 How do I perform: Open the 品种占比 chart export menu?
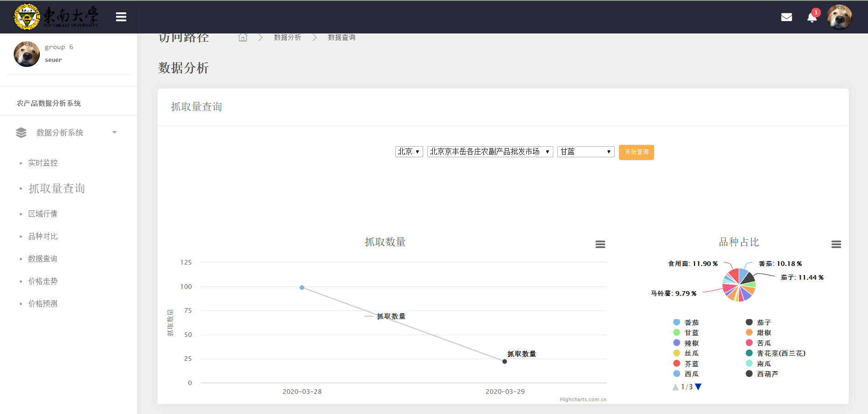point(836,244)
